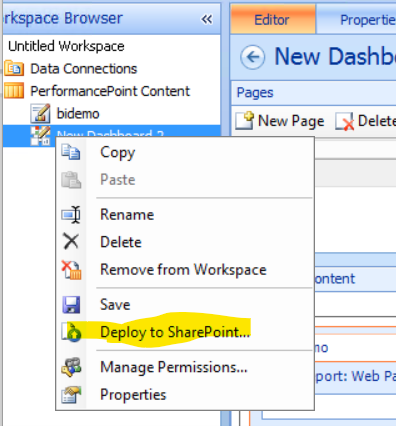Click the Properties icon in menu
Image resolution: width=396 pixels, height=426 pixels.
tap(71, 395)
